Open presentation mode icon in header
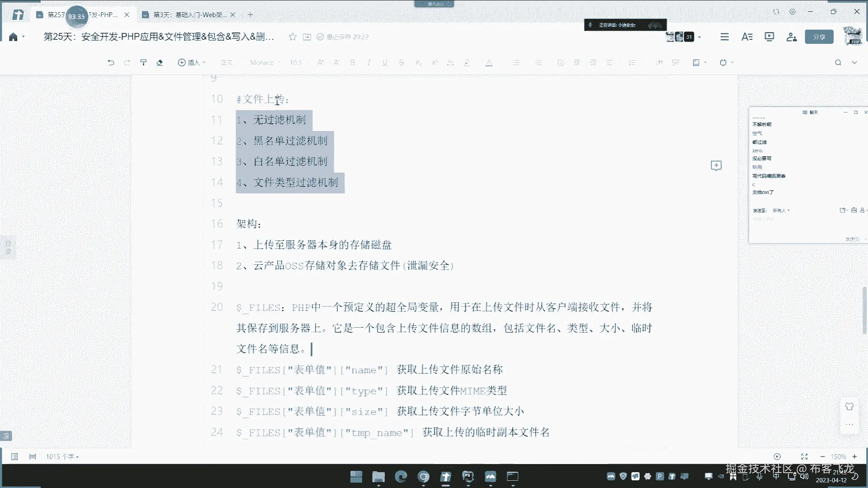The height and width of the screenshot is (488, 868). pos(769,37)
